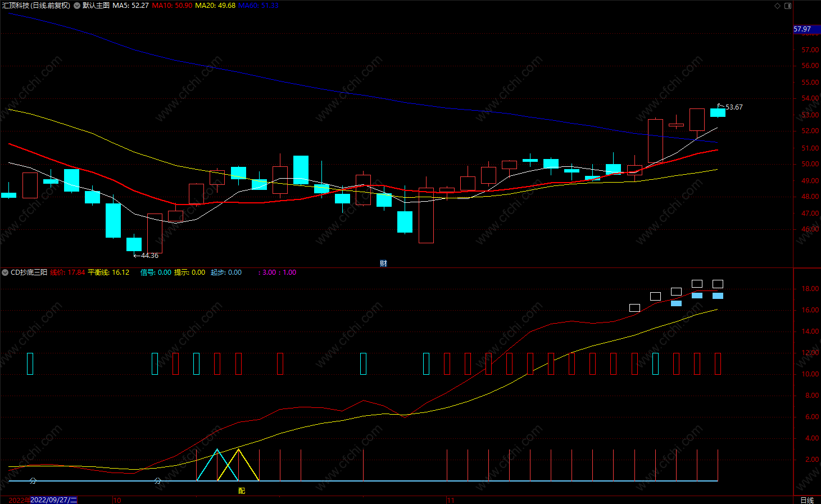Click the 平衡线: 16.12 value
Screen dimensions: 821x504
click(x=108, y=273)
